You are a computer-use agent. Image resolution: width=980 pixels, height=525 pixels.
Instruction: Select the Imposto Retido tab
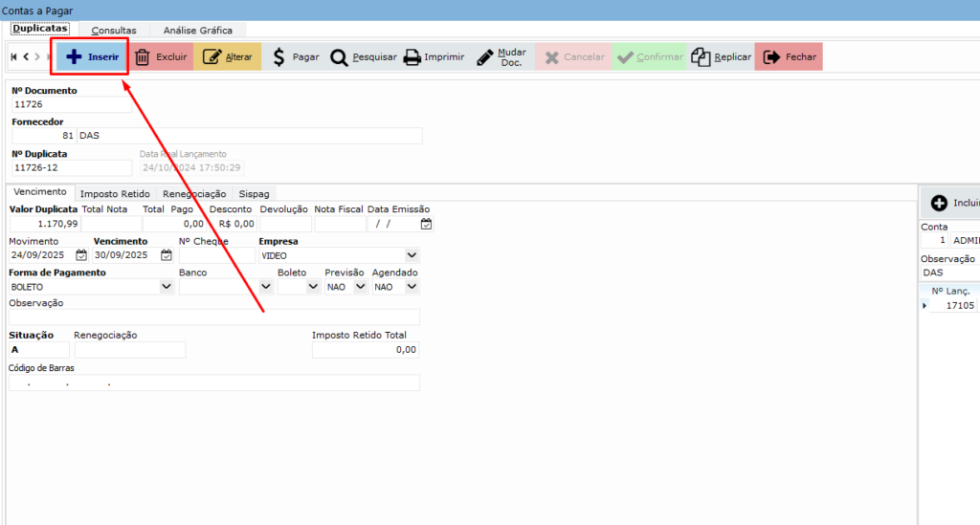click(x=115, y=193)
